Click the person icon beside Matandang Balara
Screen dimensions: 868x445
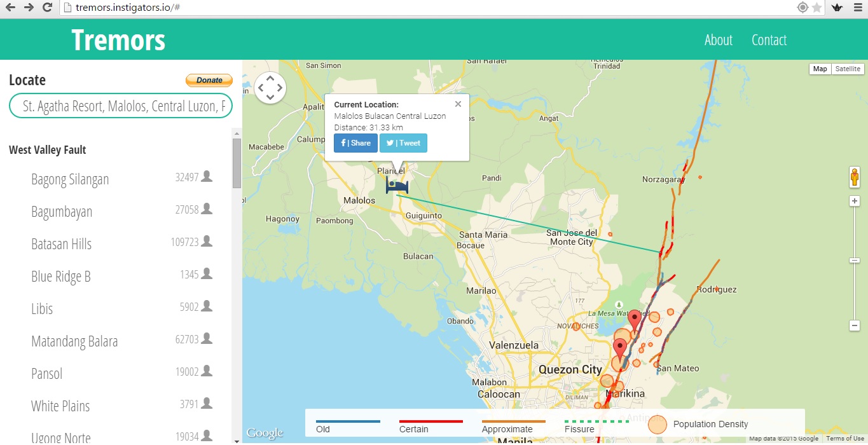(x=207, y=339)
